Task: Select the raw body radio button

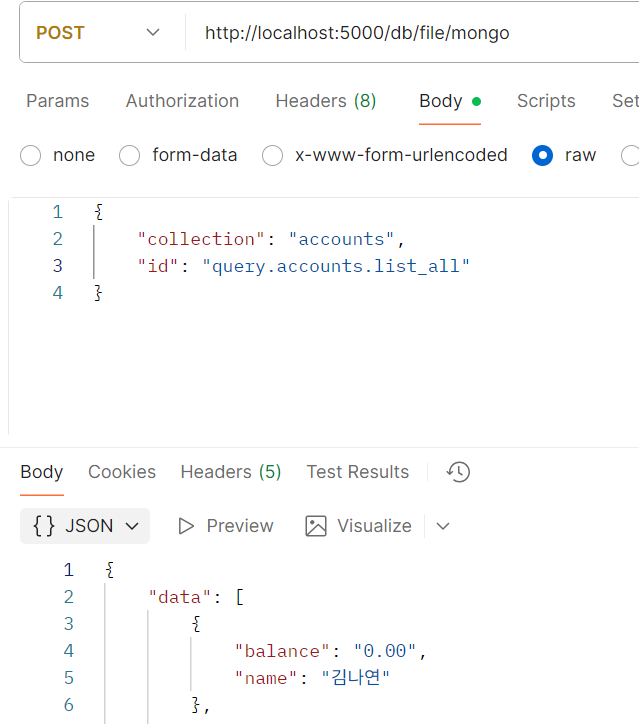Action: (543, 155)
